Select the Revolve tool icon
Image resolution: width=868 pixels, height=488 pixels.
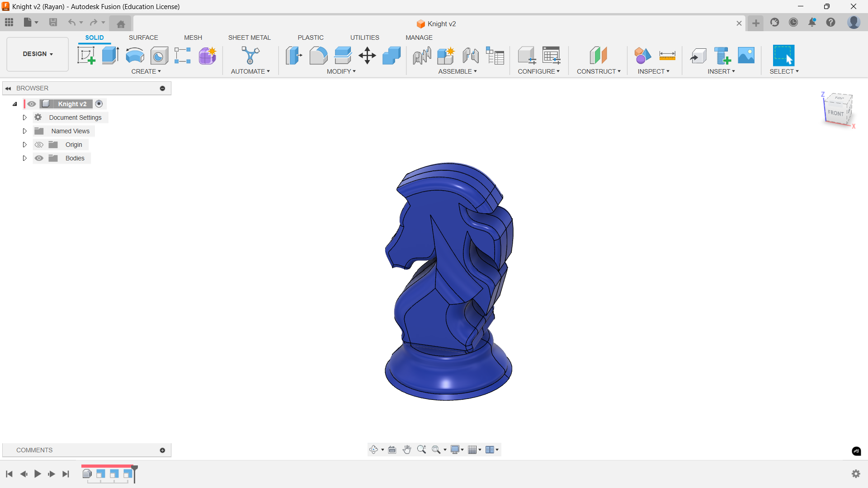(x=135, y=56)
